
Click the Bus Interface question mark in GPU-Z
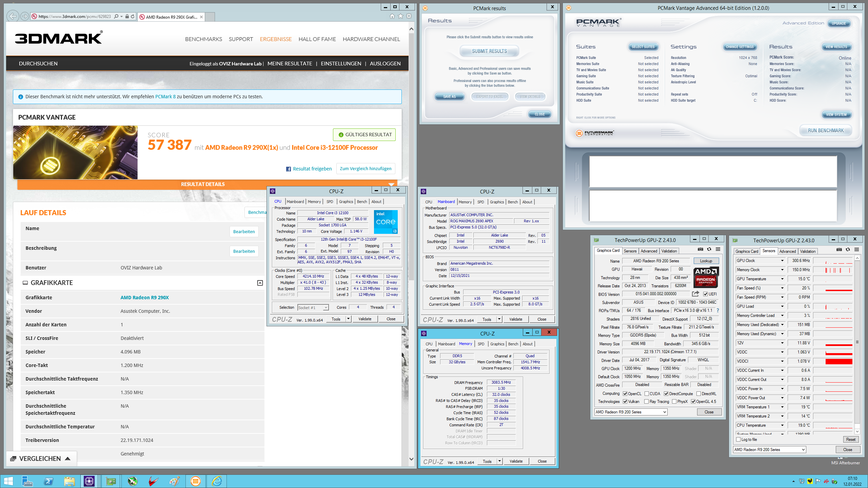pyautogui.click(x=718, y=310)
